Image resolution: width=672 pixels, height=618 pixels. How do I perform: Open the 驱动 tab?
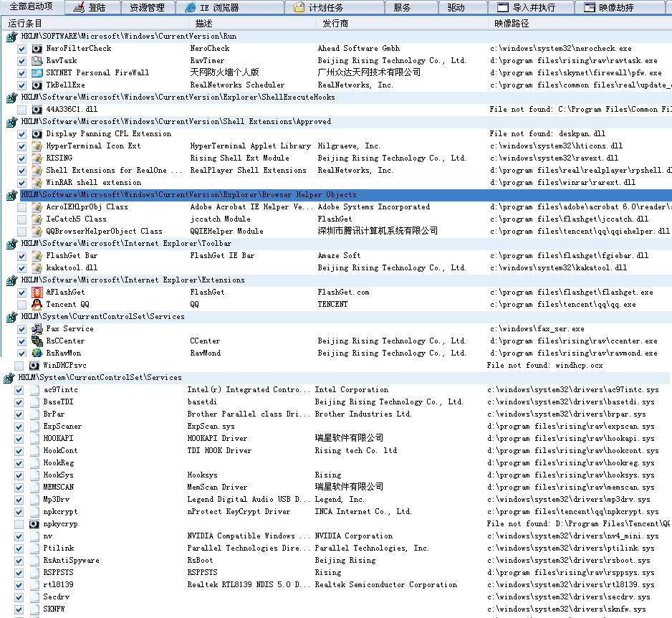click(462, 8)
